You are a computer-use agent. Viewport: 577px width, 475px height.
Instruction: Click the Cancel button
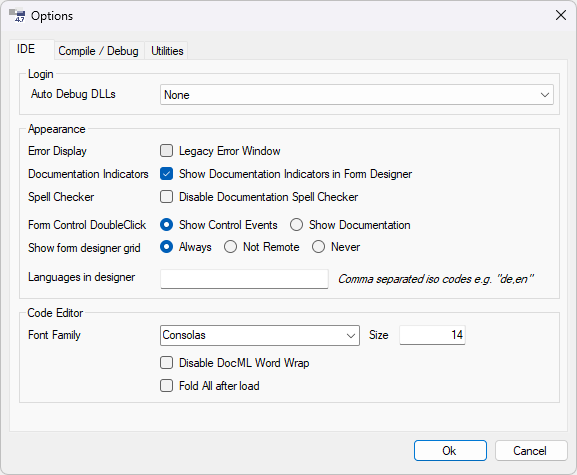pyautogui.click(x=531, y=451)
